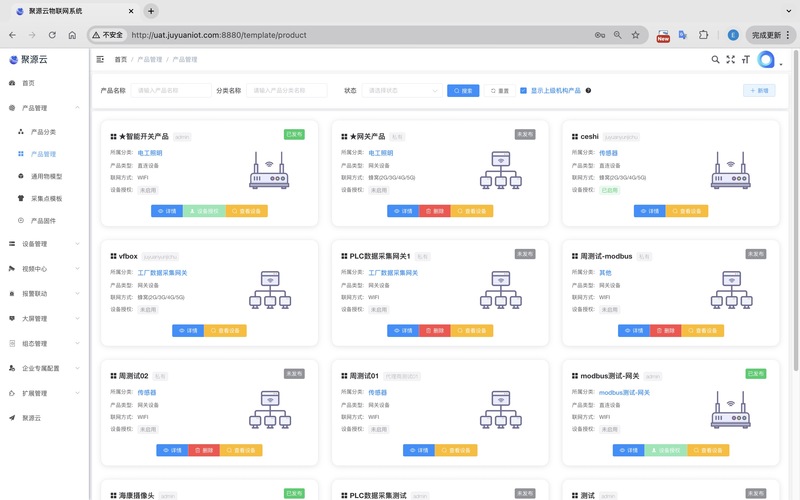
Task: Collapse the 产品管理 sidebar group
Action: point(44,108)
